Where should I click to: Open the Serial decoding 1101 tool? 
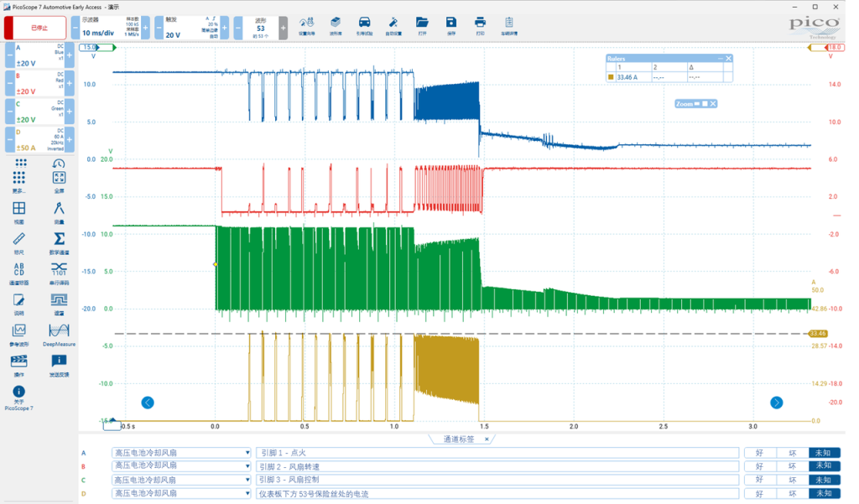click(x=59, y=273)
